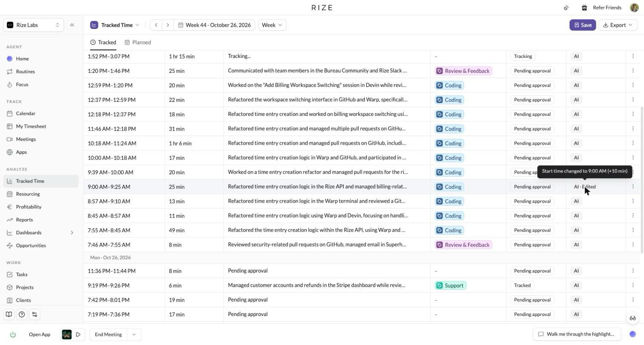Go to the previous week
The image size is (644, 345).
pyautogui.click(x=156, y=25)
